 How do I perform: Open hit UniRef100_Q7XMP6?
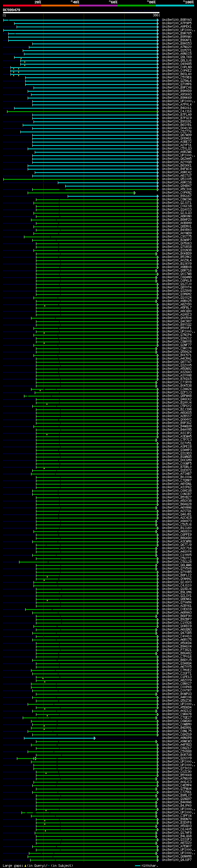(176, 84)
